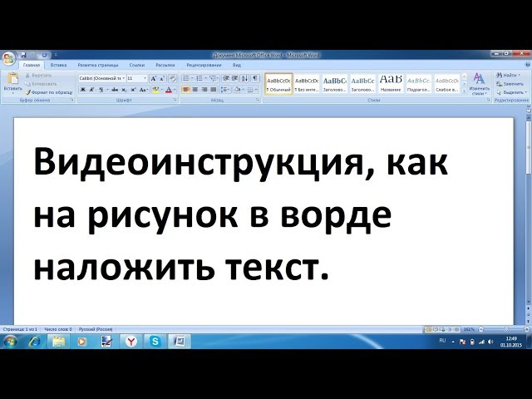Increase paragraph indent
The width and height of the screenshot is (532, 399).
(234, 78)
